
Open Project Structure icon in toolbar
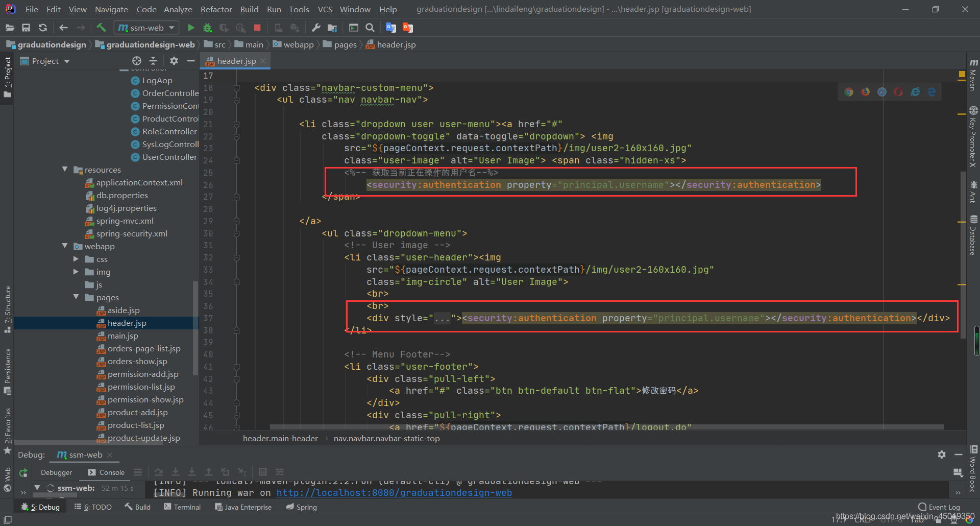tap(332, 28)
